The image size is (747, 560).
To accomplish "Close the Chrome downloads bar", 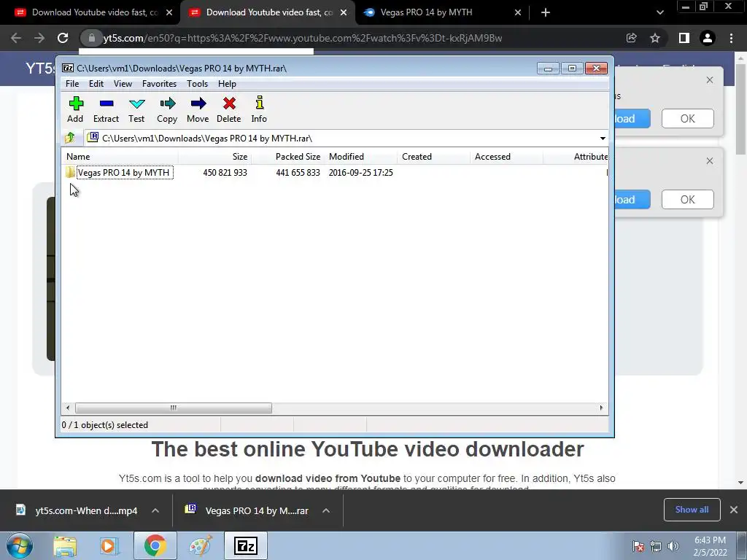I will click(734, 510).
